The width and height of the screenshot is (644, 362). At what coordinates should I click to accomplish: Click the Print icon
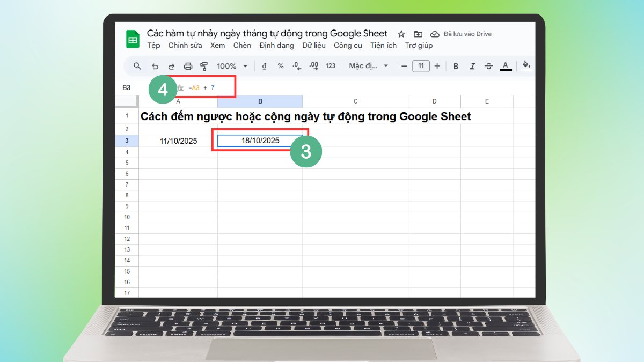[188, 65]
